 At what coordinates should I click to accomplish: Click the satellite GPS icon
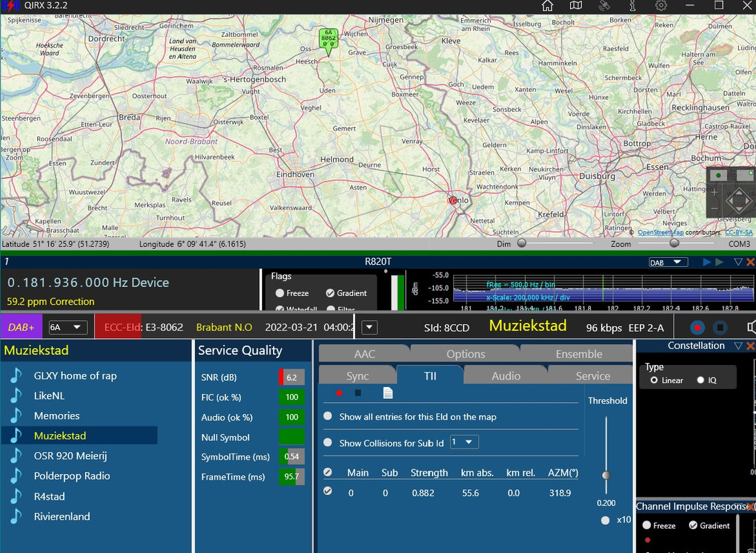click(604, 6)
